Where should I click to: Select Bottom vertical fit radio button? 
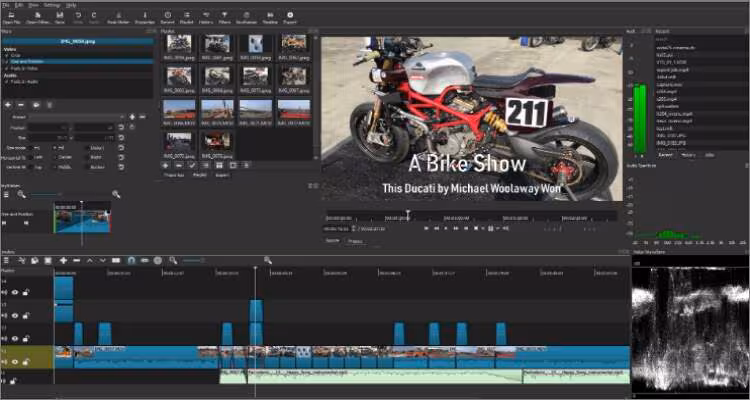(88, 167)
